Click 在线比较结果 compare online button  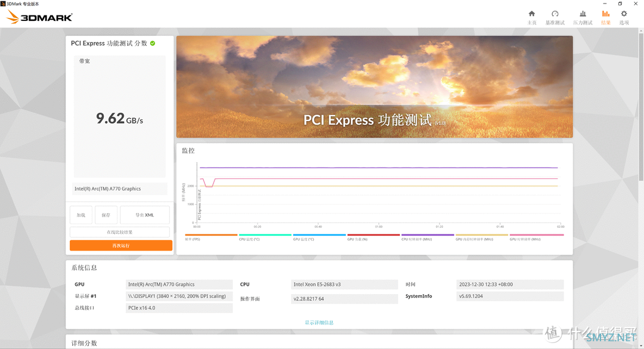[x=120, y=231]
